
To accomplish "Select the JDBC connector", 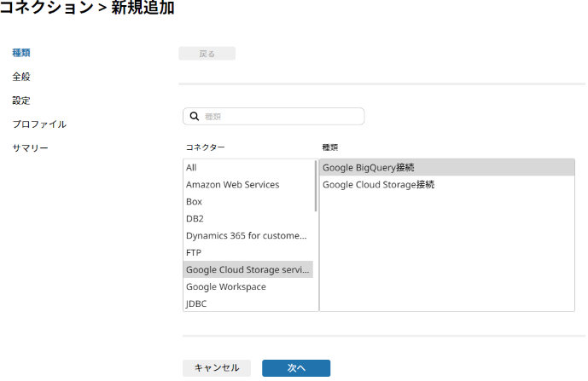I will pos(248,303).
